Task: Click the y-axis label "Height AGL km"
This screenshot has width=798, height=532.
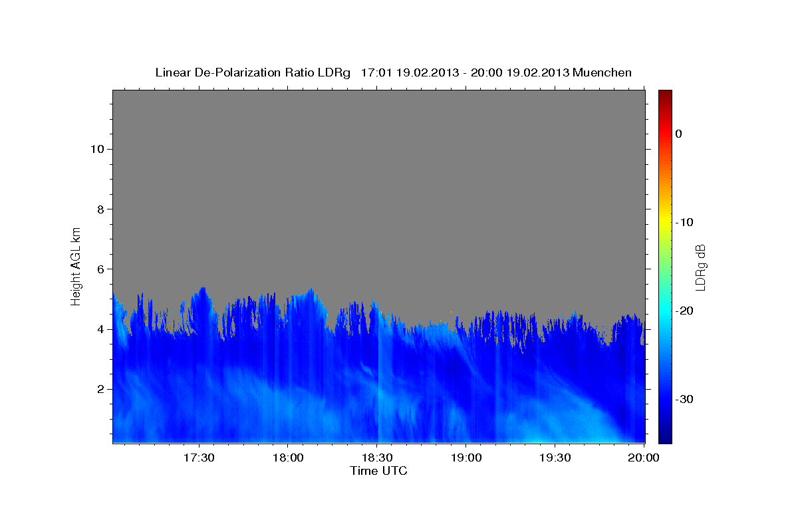Action: 76,265
